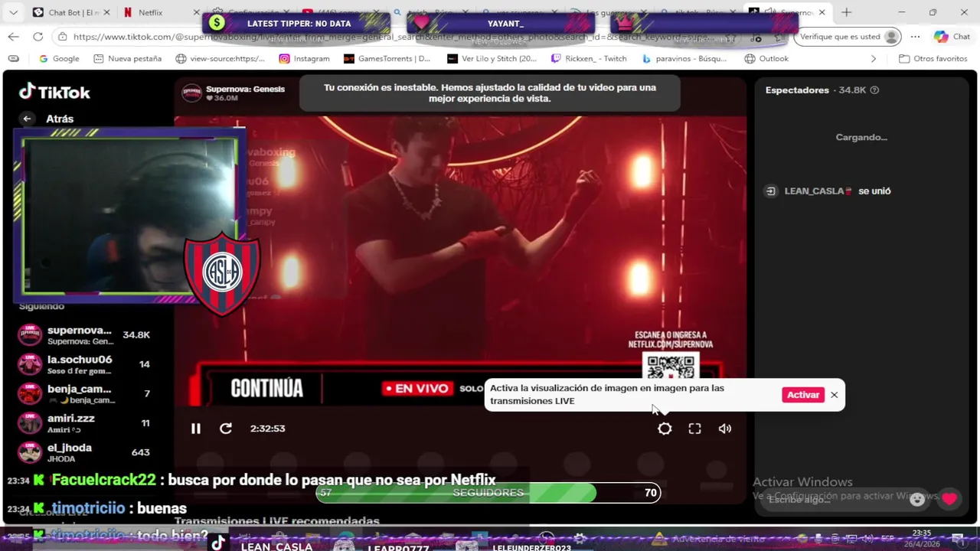The width and height of the screenshot is (980, 551).
Task: Open the browser more options menu
Action: pyautogui.click(x=915, y=36)
